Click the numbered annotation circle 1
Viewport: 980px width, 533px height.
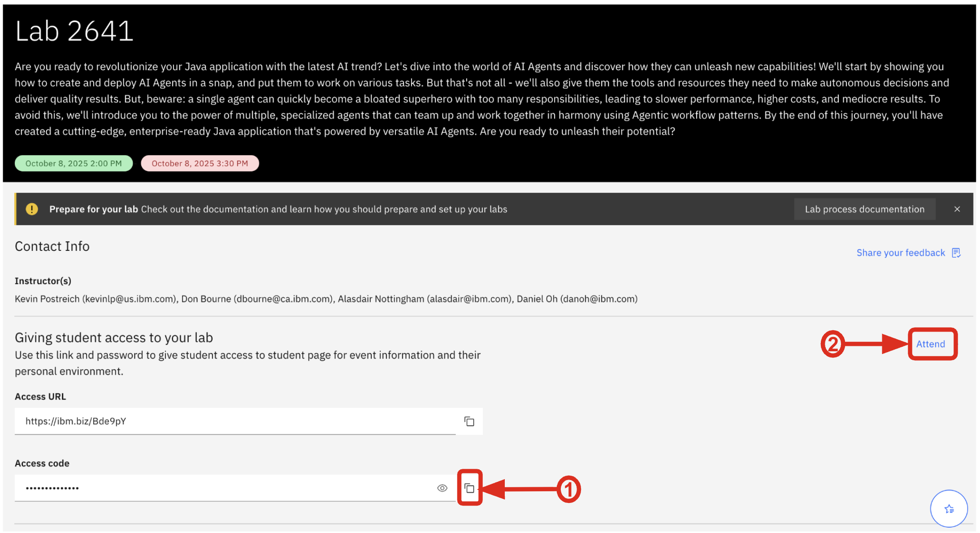tap(568, 489)
